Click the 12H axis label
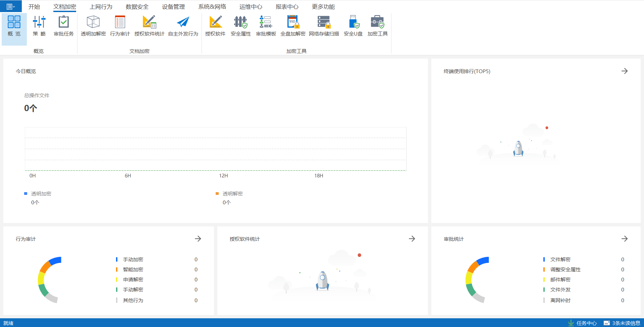Screen dimensions: 644x327 [223, 176]
